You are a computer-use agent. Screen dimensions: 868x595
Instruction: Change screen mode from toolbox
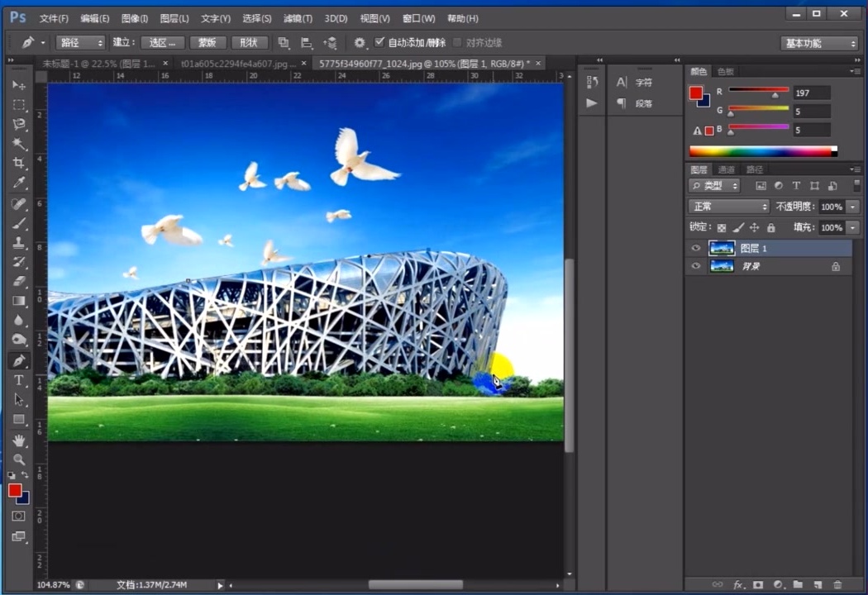click(x=19, y=535)
